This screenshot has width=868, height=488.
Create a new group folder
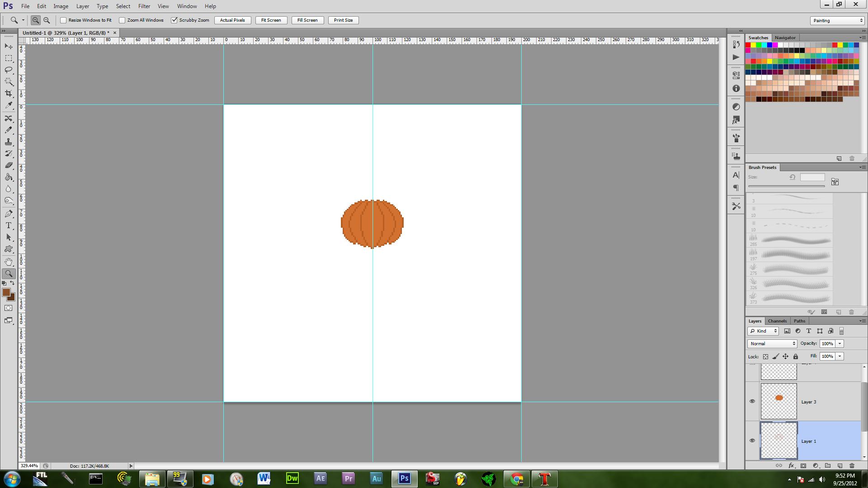tap(828, 465)
